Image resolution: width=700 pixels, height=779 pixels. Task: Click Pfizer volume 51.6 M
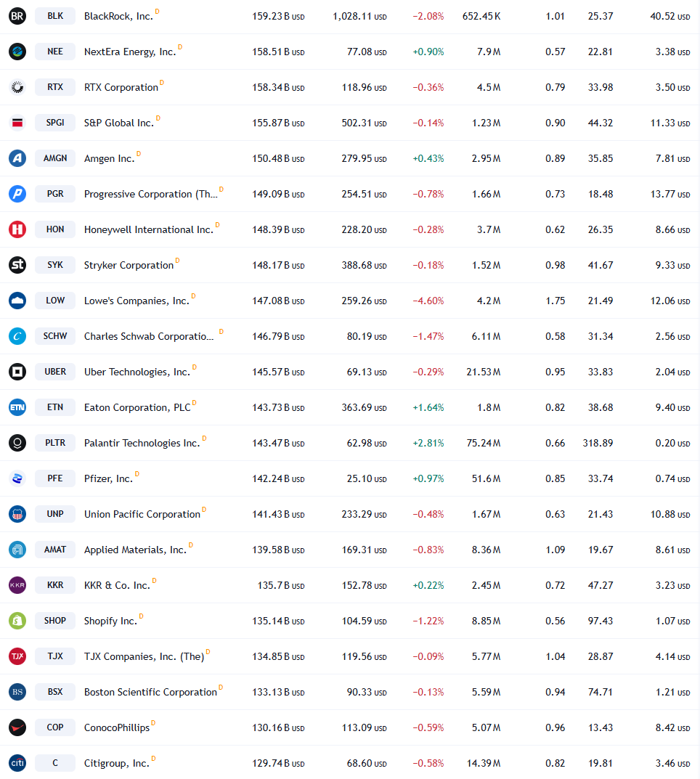[486, 479]
